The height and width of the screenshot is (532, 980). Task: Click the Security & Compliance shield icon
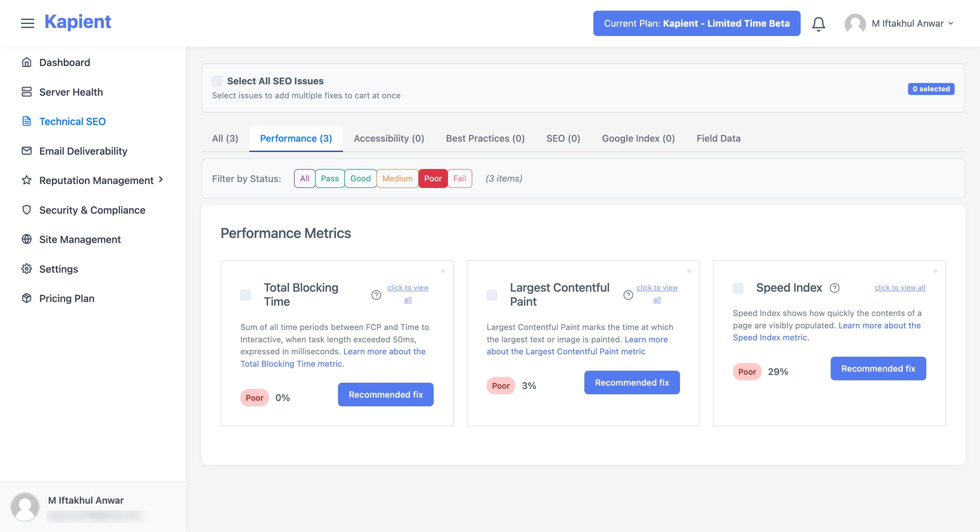(x=27, y=210)
